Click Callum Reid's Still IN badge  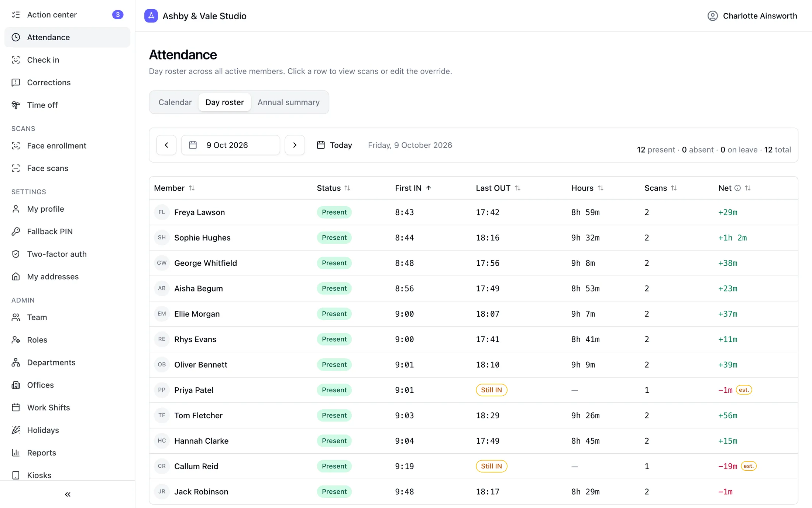click(491, 466)
